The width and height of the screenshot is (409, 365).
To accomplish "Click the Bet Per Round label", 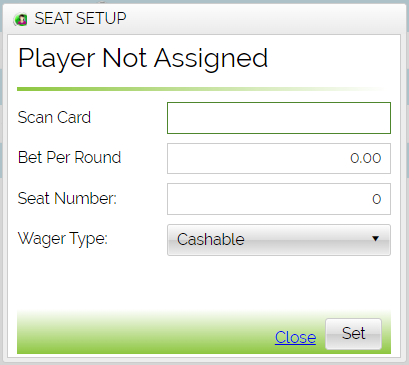I will click(69, 157).
